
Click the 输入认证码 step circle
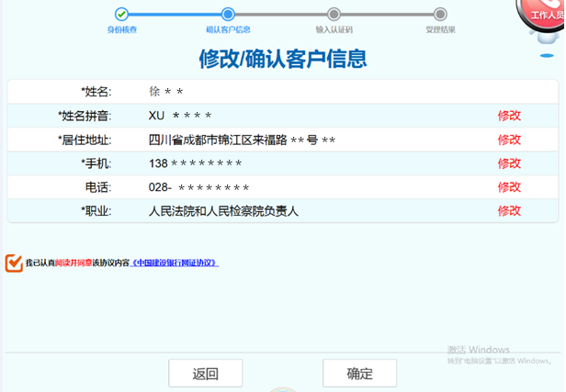pyautogui.click(x=334, y=14)
